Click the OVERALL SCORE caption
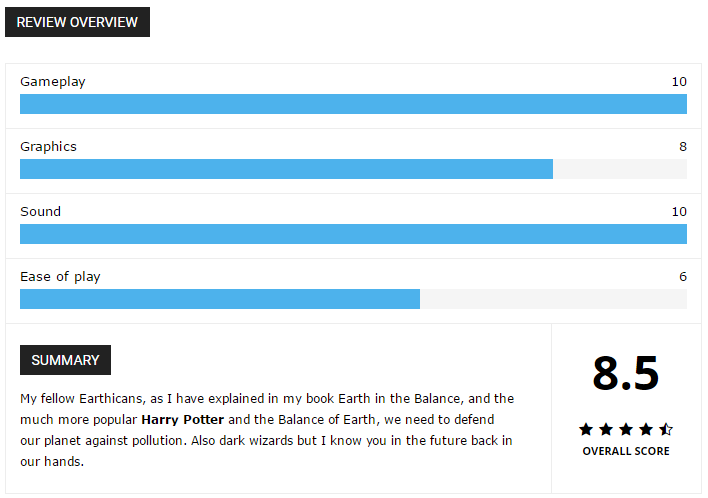Screen dimensions: 708x498 click(x=626, y=451)
